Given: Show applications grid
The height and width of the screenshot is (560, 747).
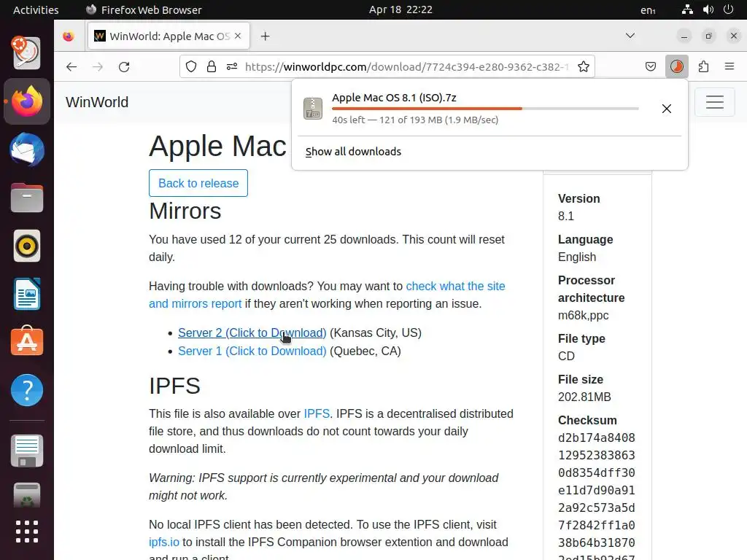Looking at the screenshot, I should click(27, 532).
